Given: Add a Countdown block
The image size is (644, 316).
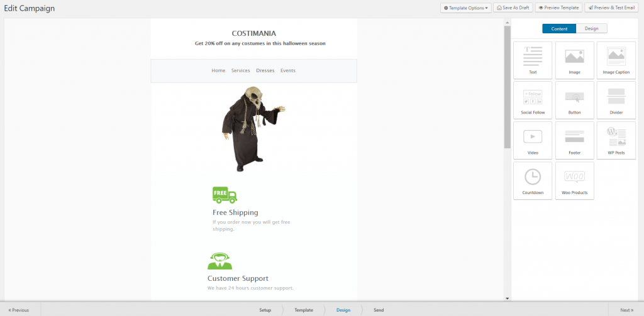Looking at the screenshot, I should [x=533, y=180].
